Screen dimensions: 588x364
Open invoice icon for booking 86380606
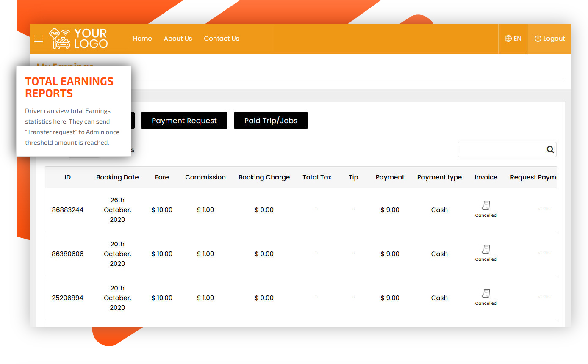coord(486,249)
